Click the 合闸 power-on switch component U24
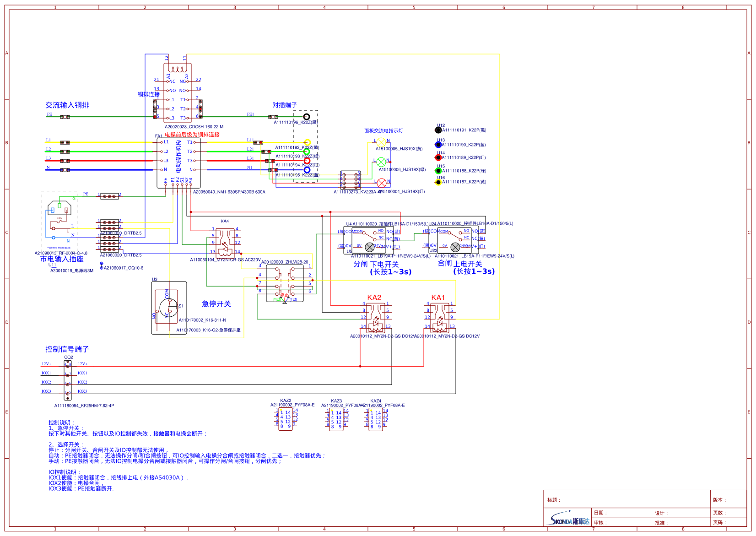The image size is (756, 536). point(454,240)
